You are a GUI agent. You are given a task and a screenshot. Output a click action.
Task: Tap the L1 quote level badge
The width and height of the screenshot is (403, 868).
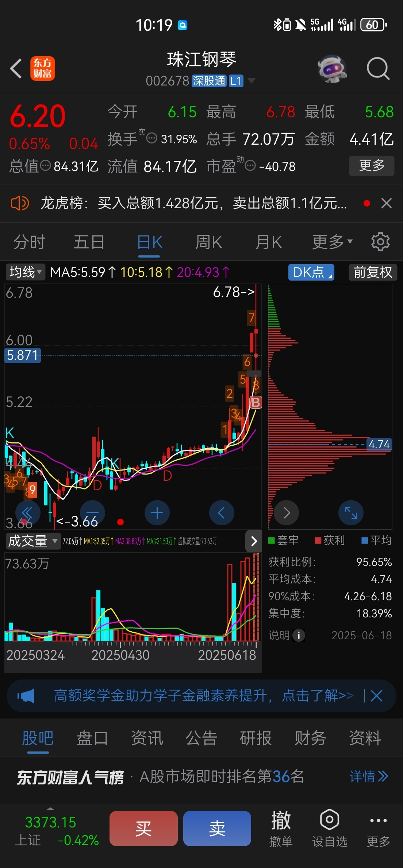coord(236,81)
